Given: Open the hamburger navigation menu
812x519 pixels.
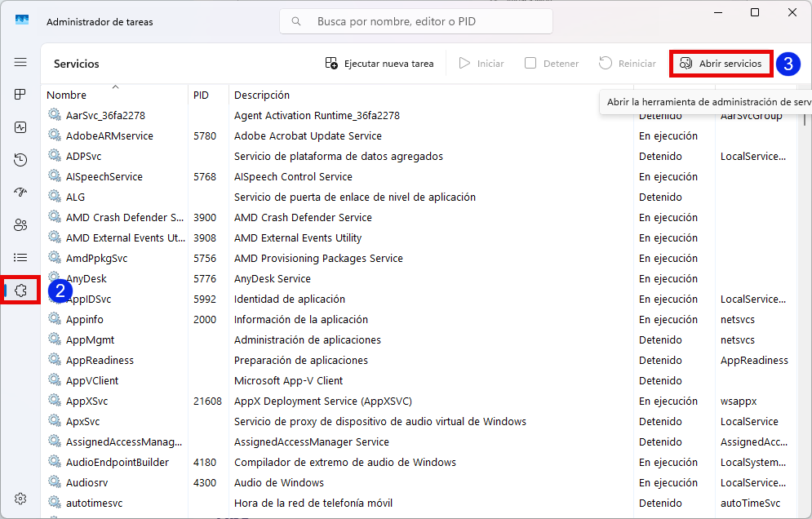Looking at the screenshot, I should click(x=20, y=62).
